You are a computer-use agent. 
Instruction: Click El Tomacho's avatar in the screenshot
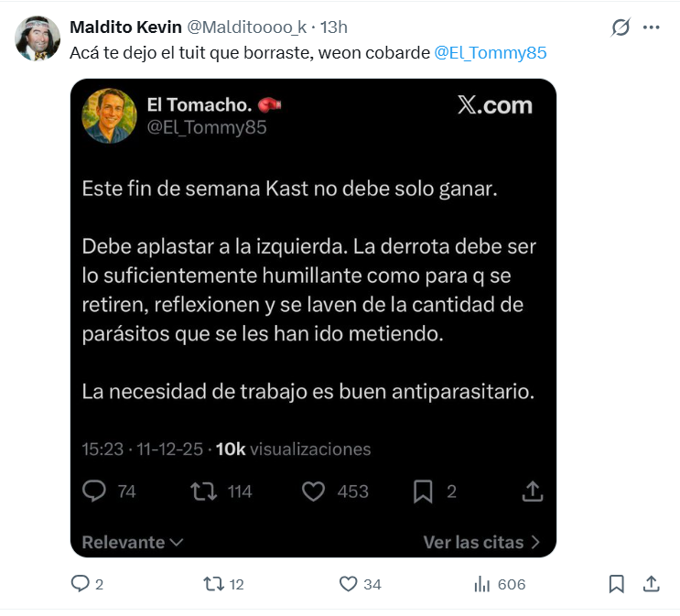click(110, 115)
